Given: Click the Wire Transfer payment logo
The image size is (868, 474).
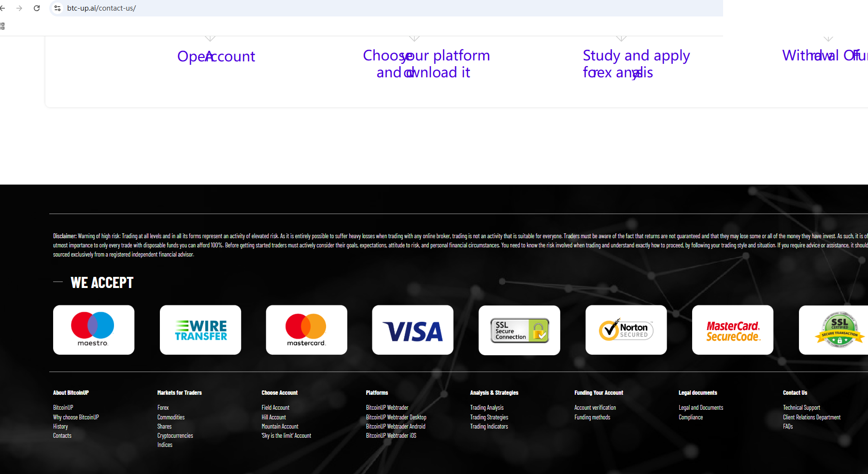Looking at the screenshot, I should (x=200, y=330).
